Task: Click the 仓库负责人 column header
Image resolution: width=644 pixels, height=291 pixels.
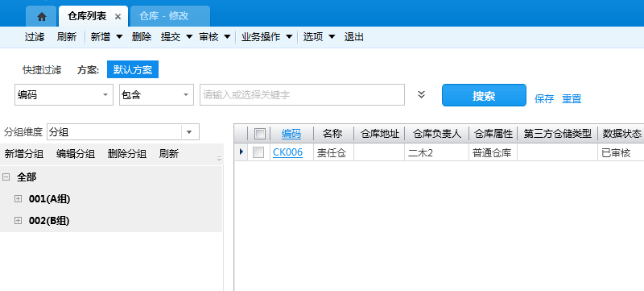Action: coord(437,134)
